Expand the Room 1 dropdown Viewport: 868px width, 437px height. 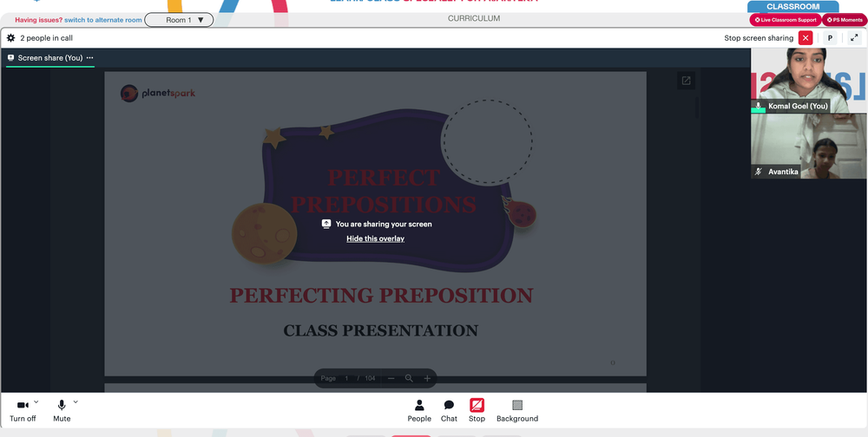pyautogui.click(x=179, y=20)
